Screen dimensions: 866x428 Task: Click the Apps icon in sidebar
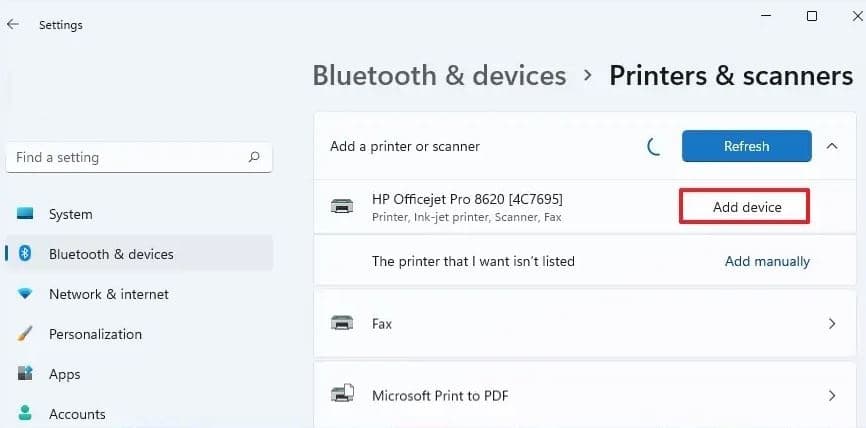tap(26, 374)
